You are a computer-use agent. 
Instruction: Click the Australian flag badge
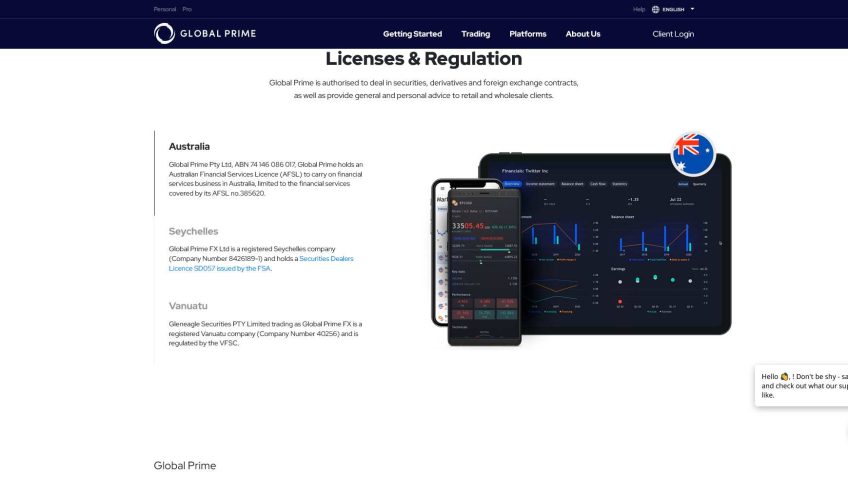coord(692,154)
